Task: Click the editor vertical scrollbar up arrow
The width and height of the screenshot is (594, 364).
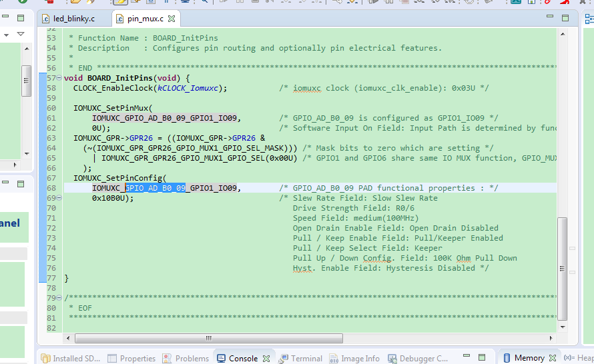Action: (x=563, y=34)
